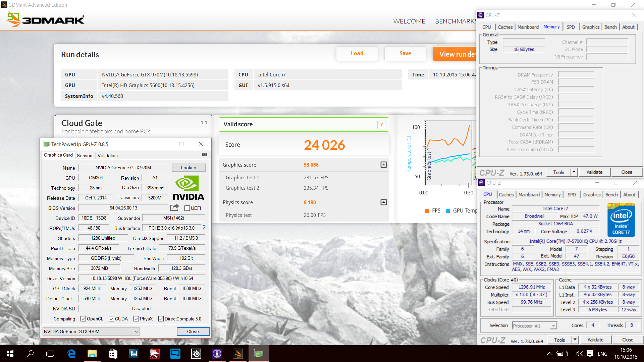Toggle the PhysX checkbox
The image size is (644, 362).
coord(136,319)
